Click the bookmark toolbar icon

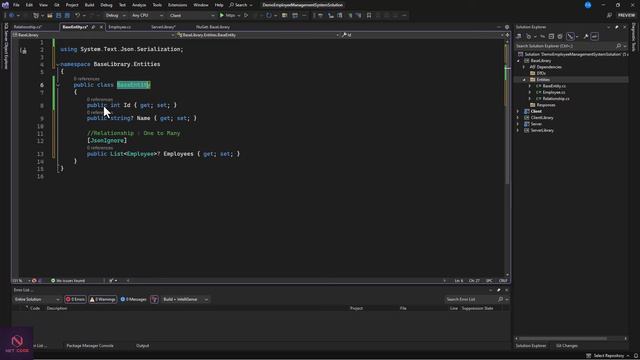click(x=369, y=16)
